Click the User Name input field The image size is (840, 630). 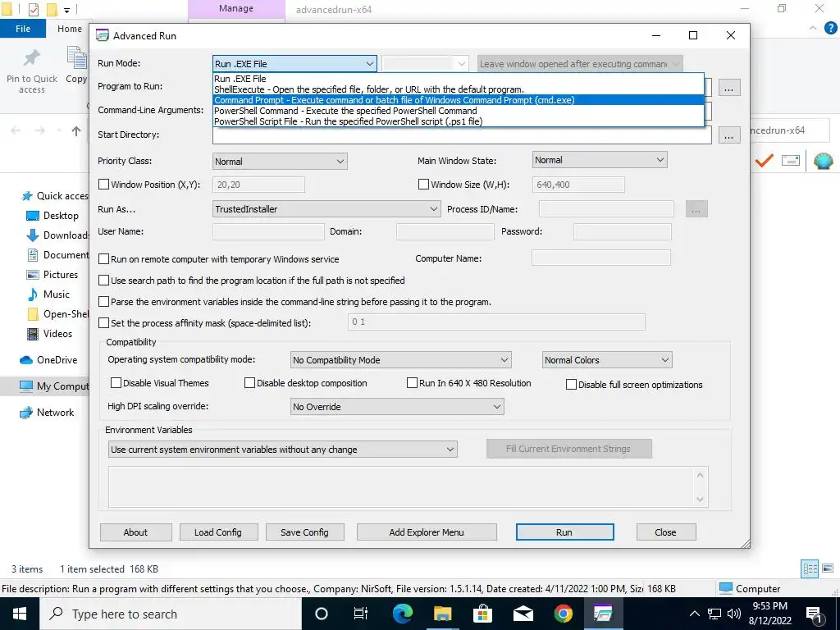click(x=268, y=231)
